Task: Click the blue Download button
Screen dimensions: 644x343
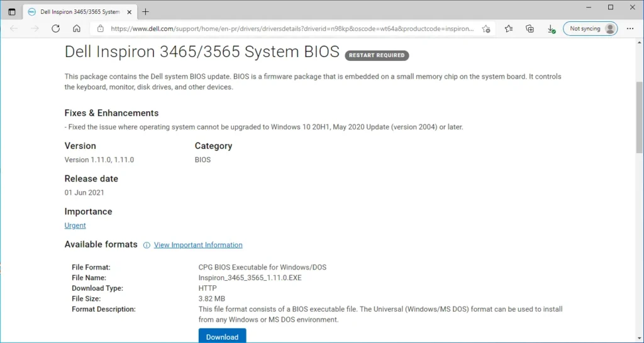Action: tap(222, 336)
